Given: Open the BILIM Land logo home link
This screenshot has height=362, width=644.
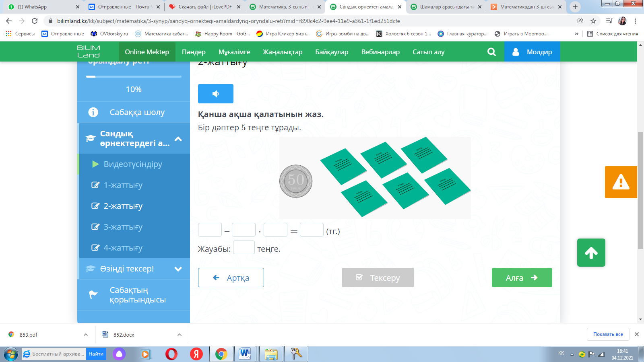Looking at the screenshot, I should [x=89, y=52].
